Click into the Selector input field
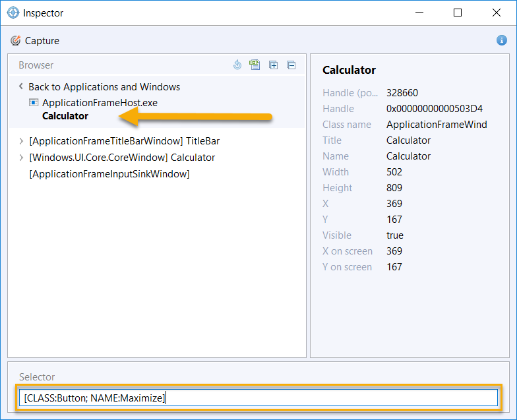517x420 pixels. click(x=258, y=398)
